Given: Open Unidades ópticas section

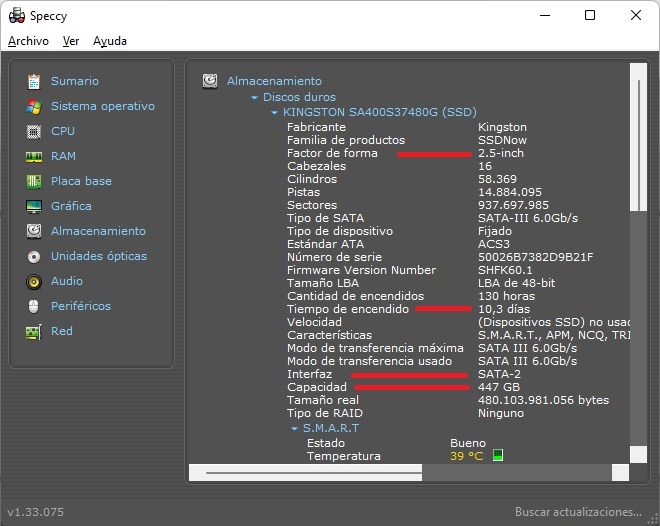Looking at the screenshot, I should [x=98, y=256].
